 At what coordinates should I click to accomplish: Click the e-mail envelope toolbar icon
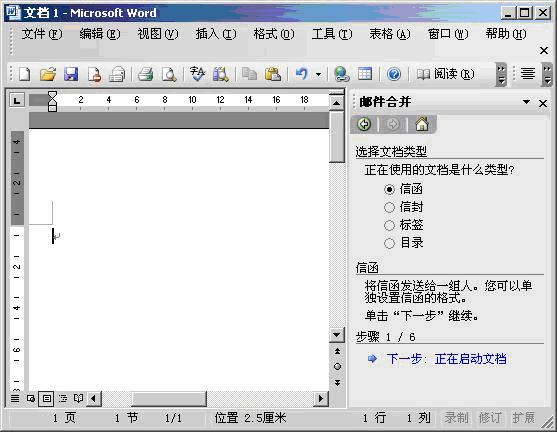[x=117, y=74]
